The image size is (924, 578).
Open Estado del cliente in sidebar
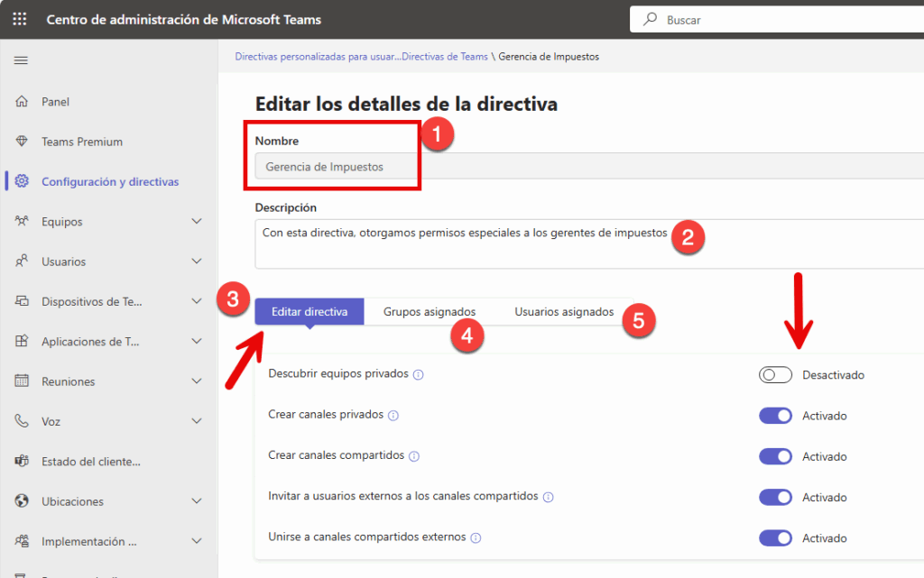[x=90, y=462]
